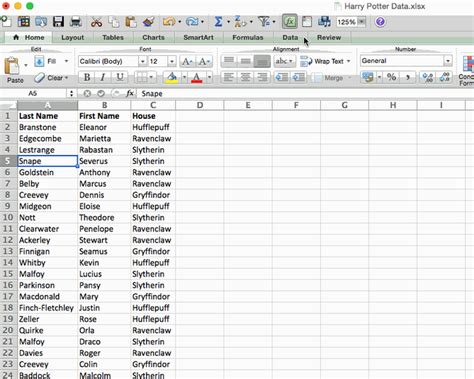The image size is (474, 379).
Task: Switch to the SmartArt ribbon tab
Action: point(198,37)
